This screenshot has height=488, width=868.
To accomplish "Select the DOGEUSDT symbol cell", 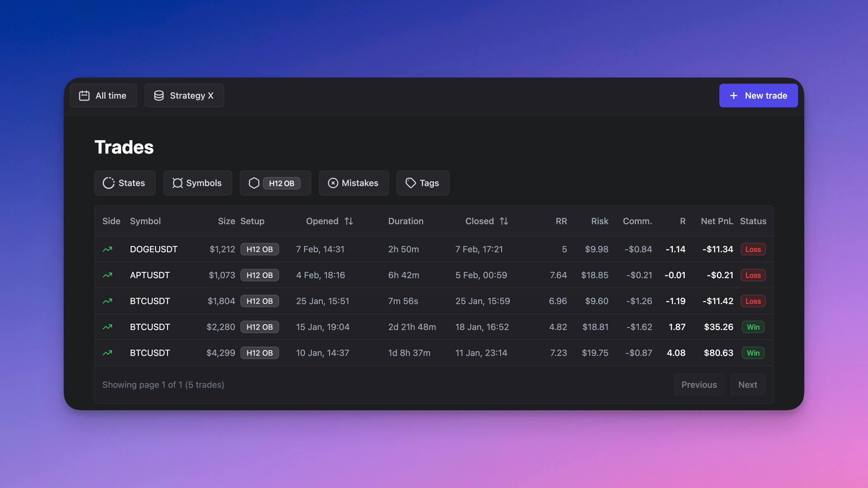I will click(x=154, y=249).
